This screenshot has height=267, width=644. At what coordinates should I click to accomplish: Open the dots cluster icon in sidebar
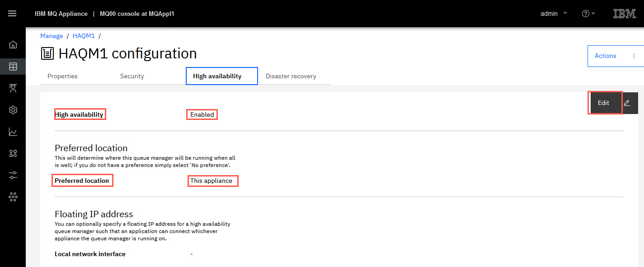[x=13, y=197]
